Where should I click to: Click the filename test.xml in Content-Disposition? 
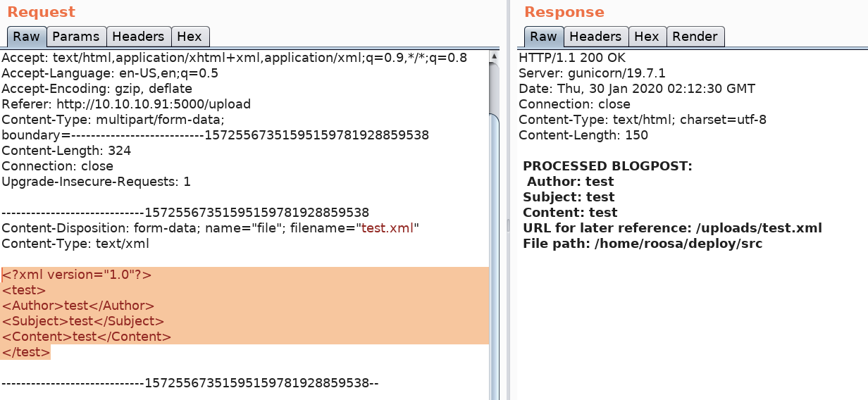[x=386, y=228]
